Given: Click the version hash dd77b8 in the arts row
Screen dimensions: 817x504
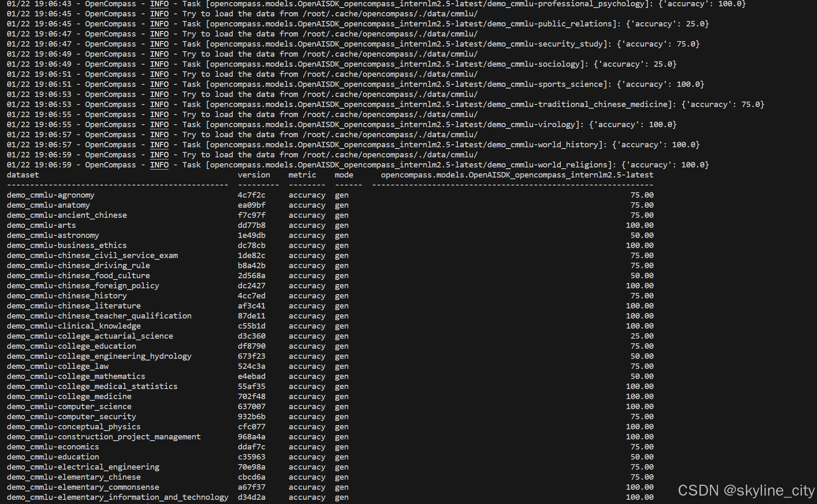Looking at the screenshot, I should point(251,225).
